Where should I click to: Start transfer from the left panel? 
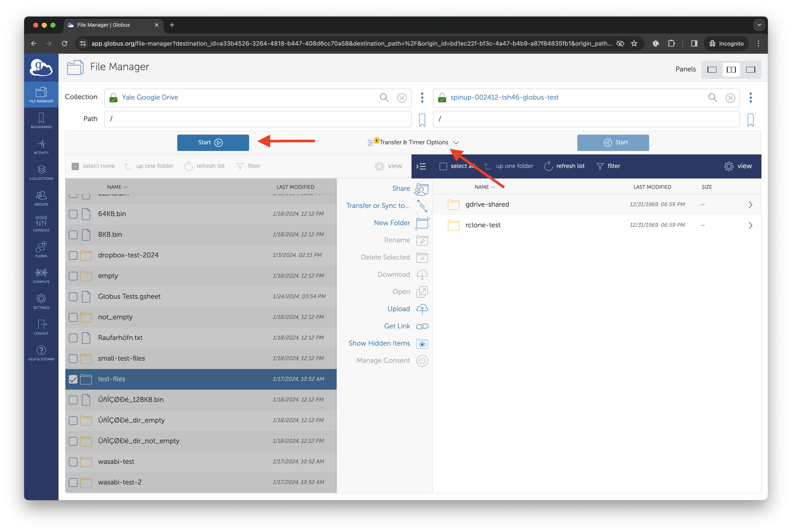[213, 143]
